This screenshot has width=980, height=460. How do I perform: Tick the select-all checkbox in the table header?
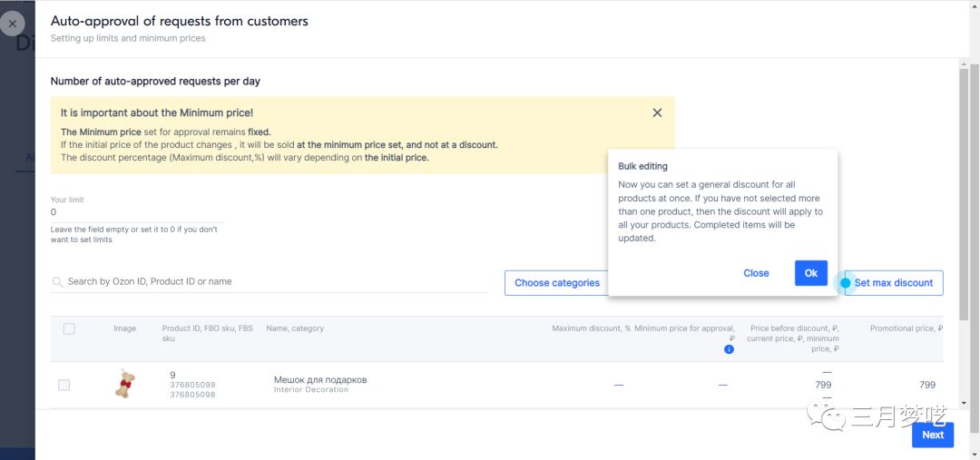[x=69, y=328]
